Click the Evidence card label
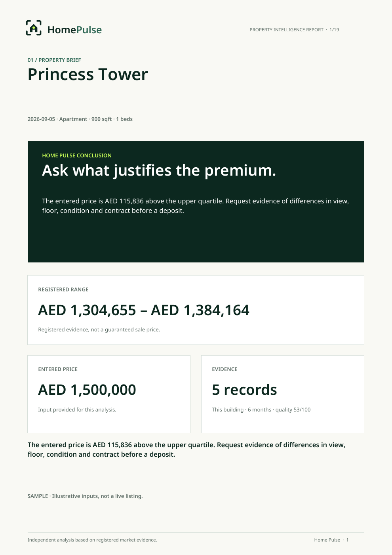Screen dimensions: 392x555 225,369
